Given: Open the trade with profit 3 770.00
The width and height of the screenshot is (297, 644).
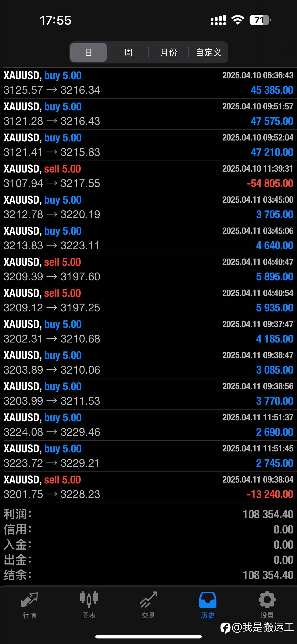Looking at the screenshot, I should 148,394.
